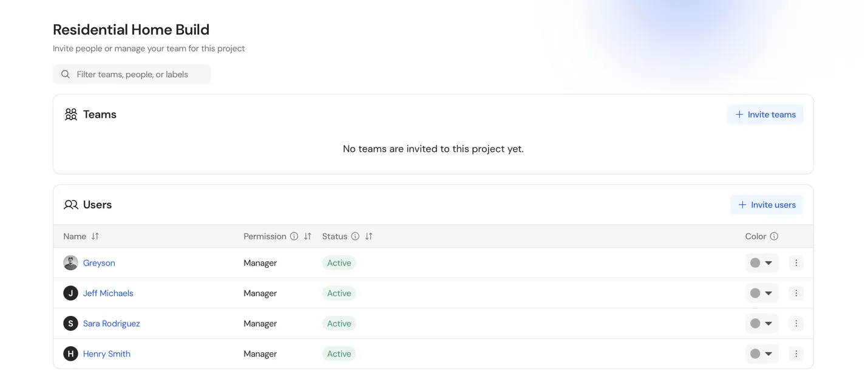Click Sara Rodriguez's S avatar
The width and height of the screenshot is (868, 379).
[71, 323]
